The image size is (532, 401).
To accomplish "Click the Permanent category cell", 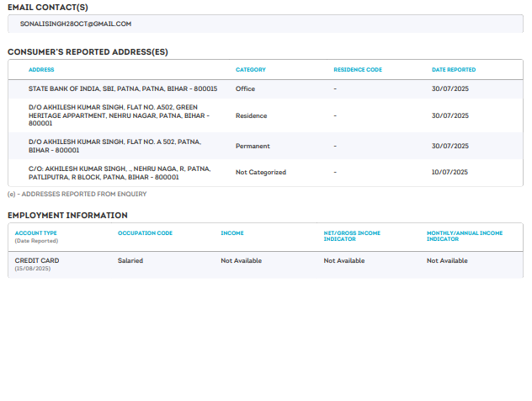I will pos(253,146).
